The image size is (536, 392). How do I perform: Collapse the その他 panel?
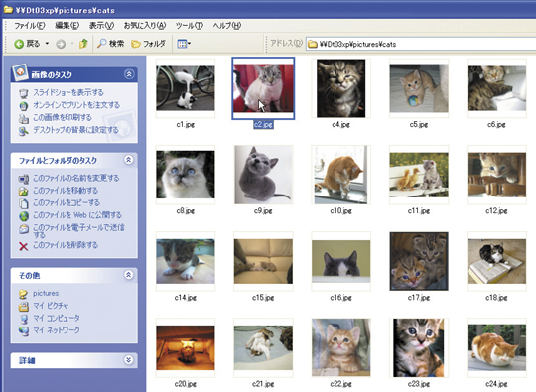click(x=128, y=275)
